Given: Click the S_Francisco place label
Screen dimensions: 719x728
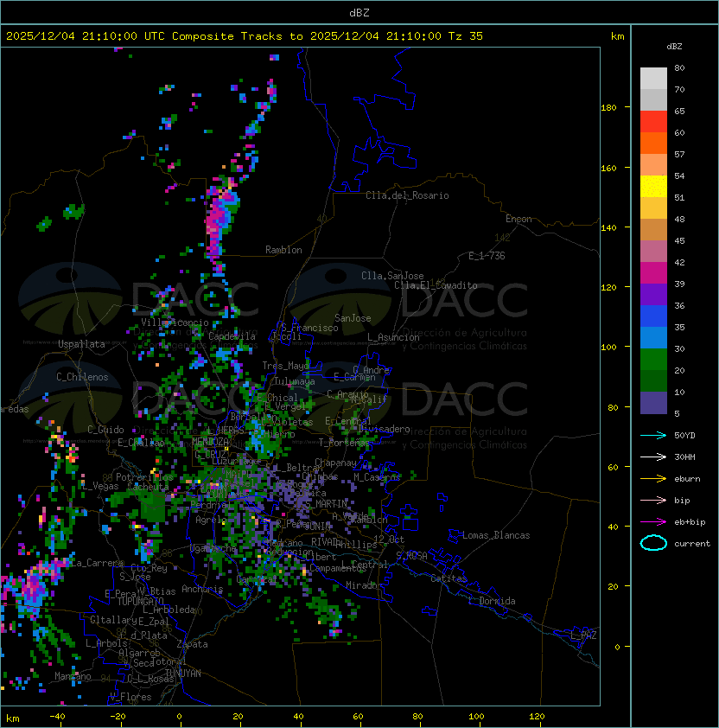Looking at the screenshot, I should click(x=309, y=328).
